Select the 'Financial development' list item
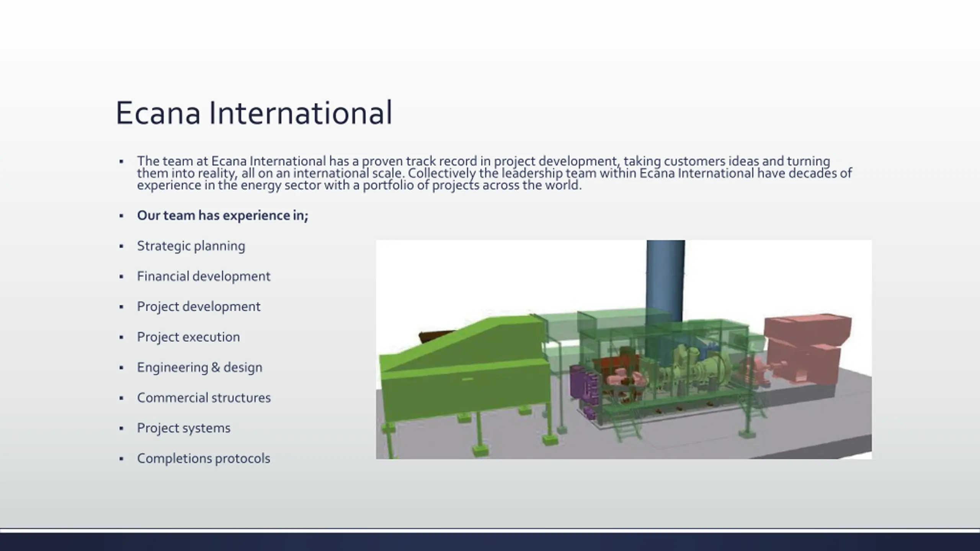980x551 pixels. (x=203, y=276)
